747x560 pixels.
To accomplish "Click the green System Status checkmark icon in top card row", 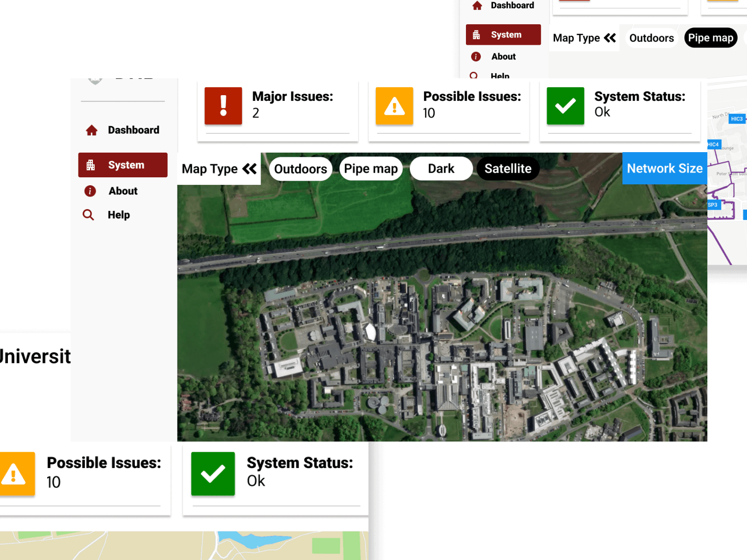I will coord(565,106).
